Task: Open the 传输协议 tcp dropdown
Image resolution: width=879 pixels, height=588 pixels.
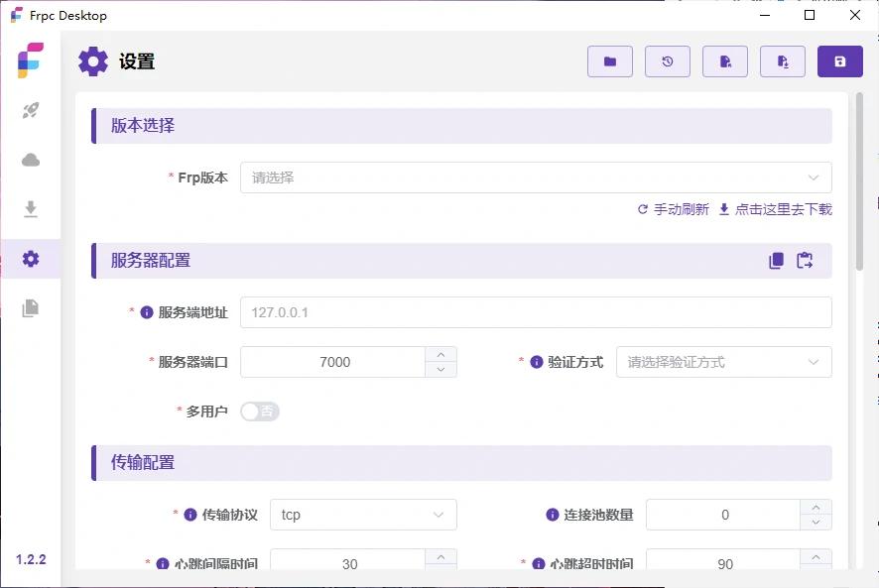Action: tap(363, 515)
